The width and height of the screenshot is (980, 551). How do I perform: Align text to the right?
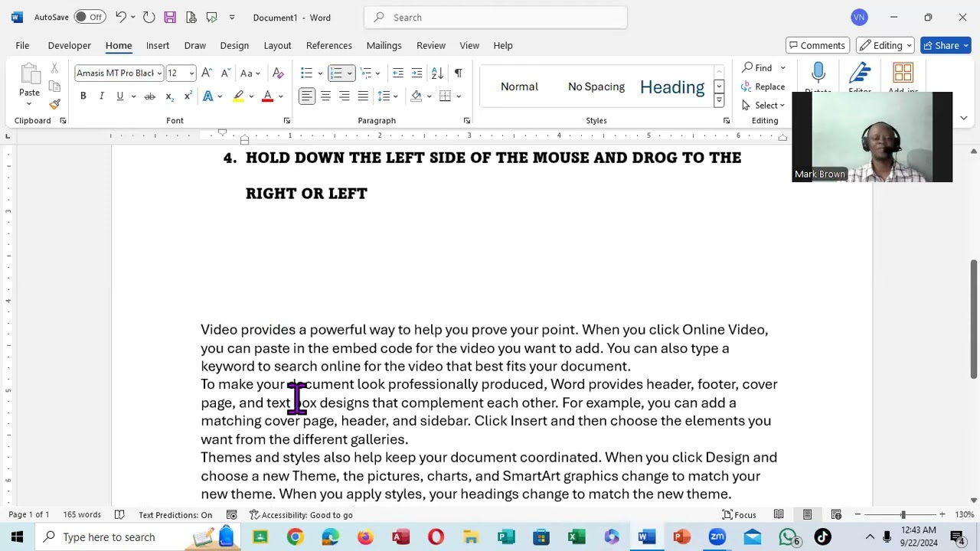[345, 96]
